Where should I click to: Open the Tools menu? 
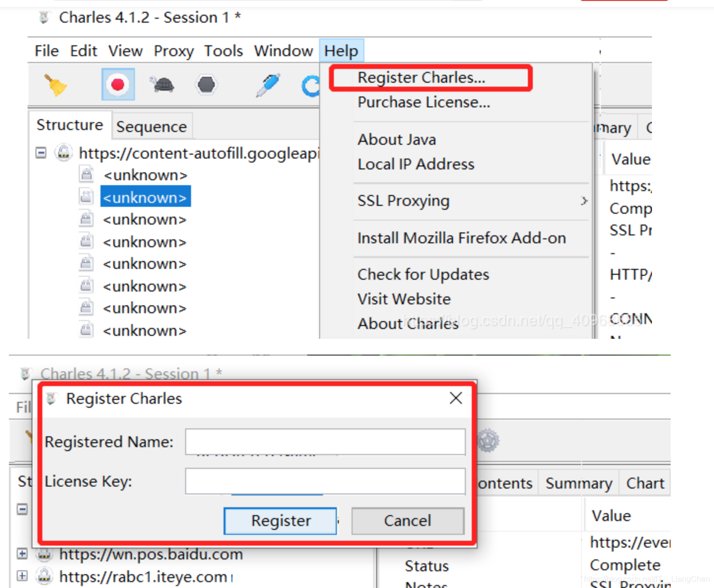(224, 51)
